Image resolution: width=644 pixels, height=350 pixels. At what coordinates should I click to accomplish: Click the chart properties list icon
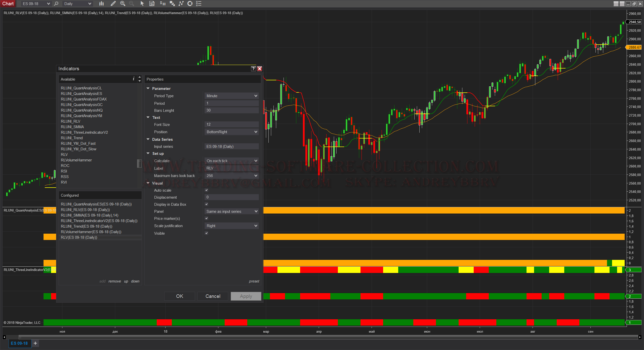199,4
